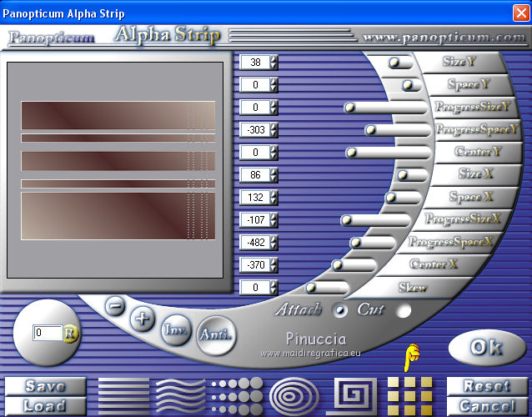Click the ProgressSizeX field showing -107
The width and height of the screenshot is (532, 417).
pyautogui.click(x=255, y=220)
